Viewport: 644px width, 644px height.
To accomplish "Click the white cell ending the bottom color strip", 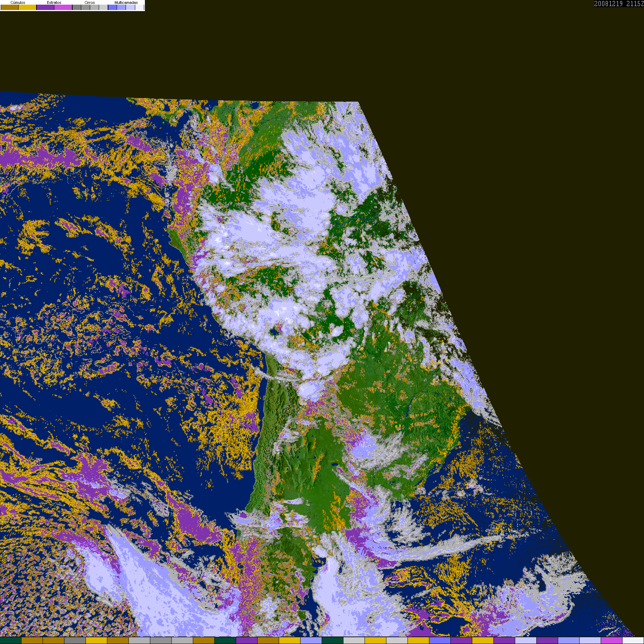I will click(633, 640).
